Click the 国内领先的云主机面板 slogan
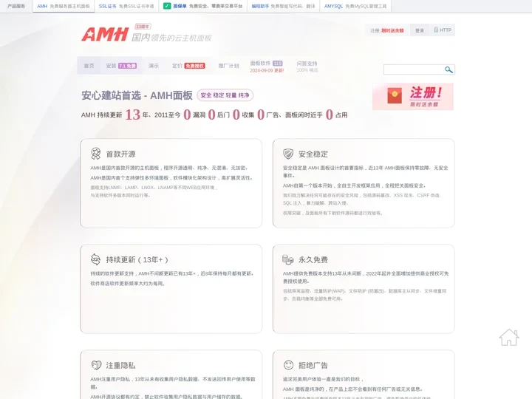The width and height of the screenshot is (532, 399). point(171,38)
